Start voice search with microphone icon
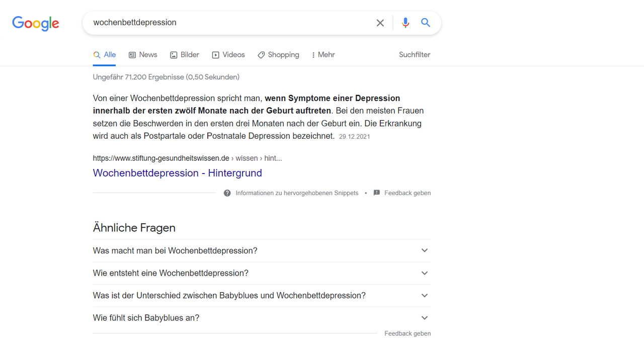Screen dimensions: 644x355 point(406,23)
